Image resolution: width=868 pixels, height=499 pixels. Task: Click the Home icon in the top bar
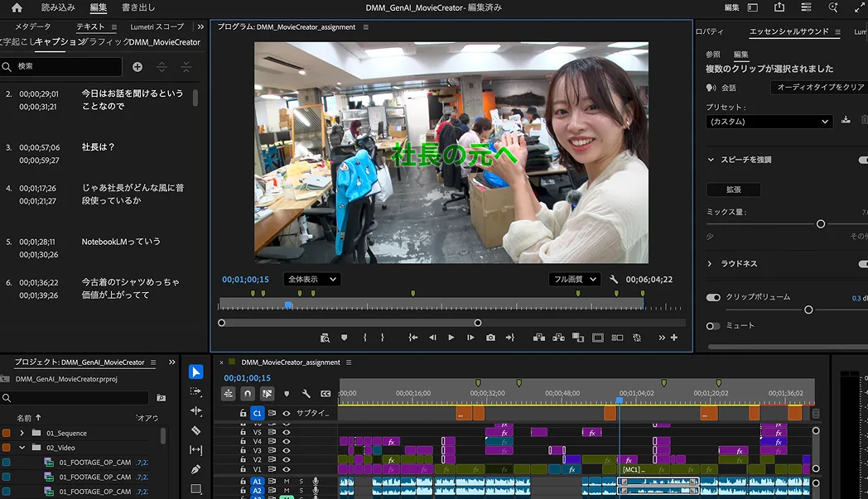click(x=17, y=7)
